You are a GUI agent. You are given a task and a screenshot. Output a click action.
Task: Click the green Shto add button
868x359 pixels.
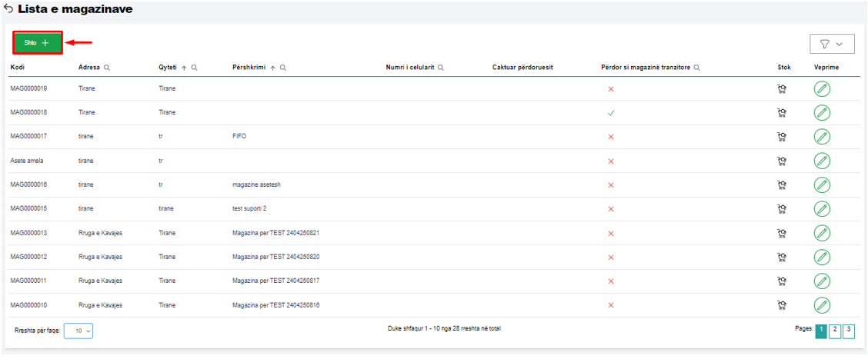37,43
